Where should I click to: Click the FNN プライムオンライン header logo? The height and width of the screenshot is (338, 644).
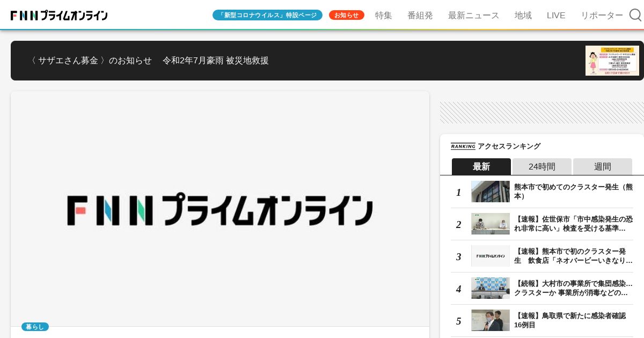click(x=59, y=16)
